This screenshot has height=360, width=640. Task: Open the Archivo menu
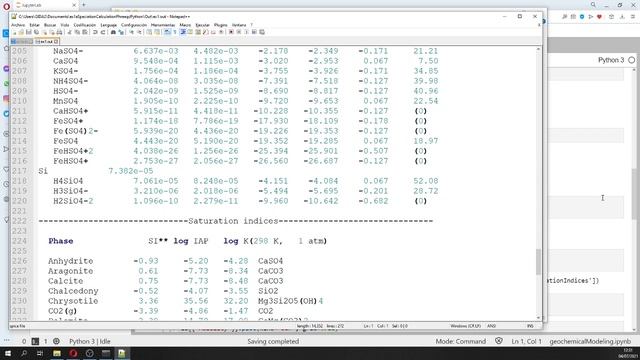(x=18, y=25)
